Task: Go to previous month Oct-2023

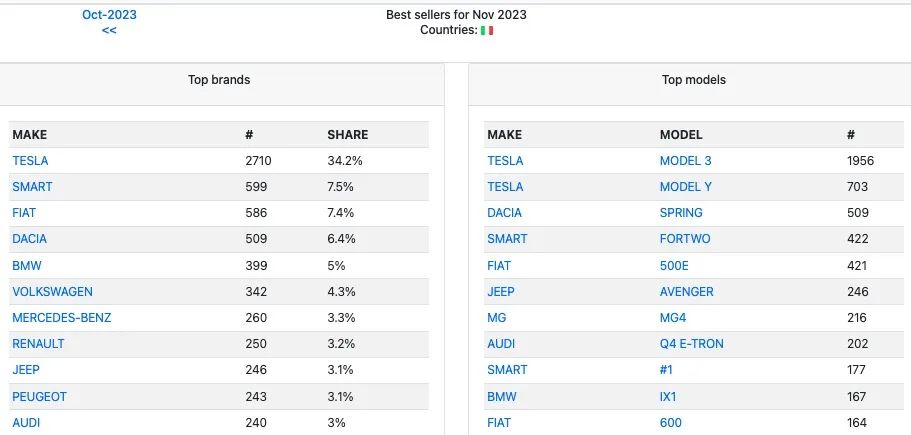Action: click(109, 15)
